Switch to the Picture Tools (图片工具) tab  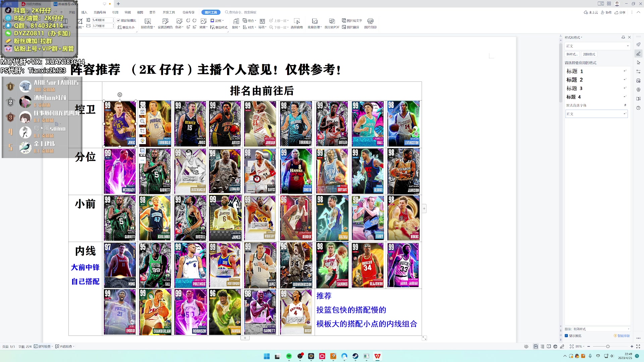click(211, 12)
